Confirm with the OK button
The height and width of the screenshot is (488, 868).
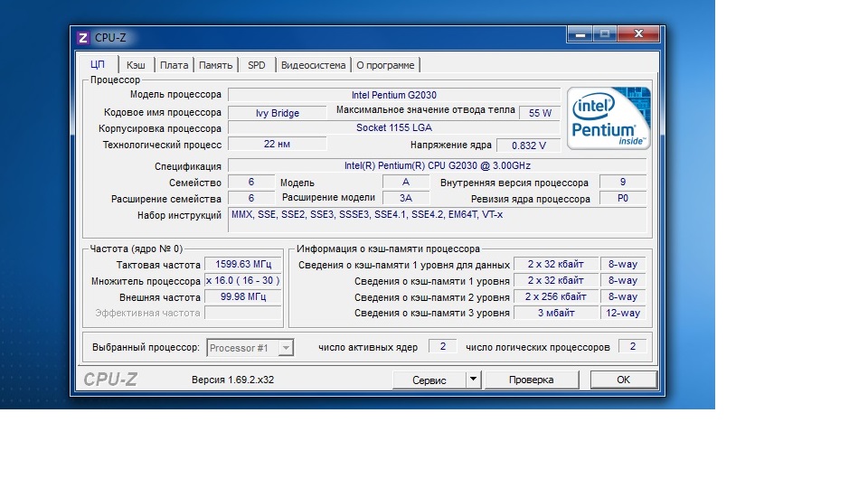(623, 380)
